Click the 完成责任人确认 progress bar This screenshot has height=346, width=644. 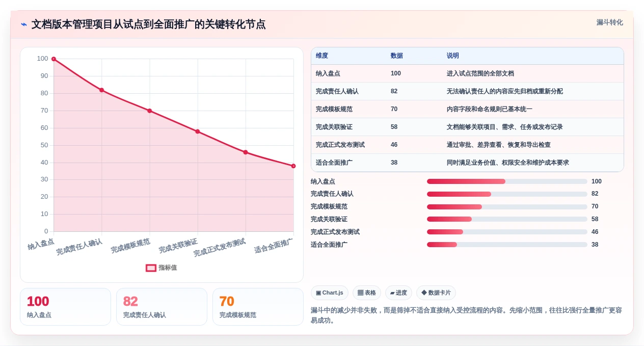pyautogui.click(x=507, y=194)
